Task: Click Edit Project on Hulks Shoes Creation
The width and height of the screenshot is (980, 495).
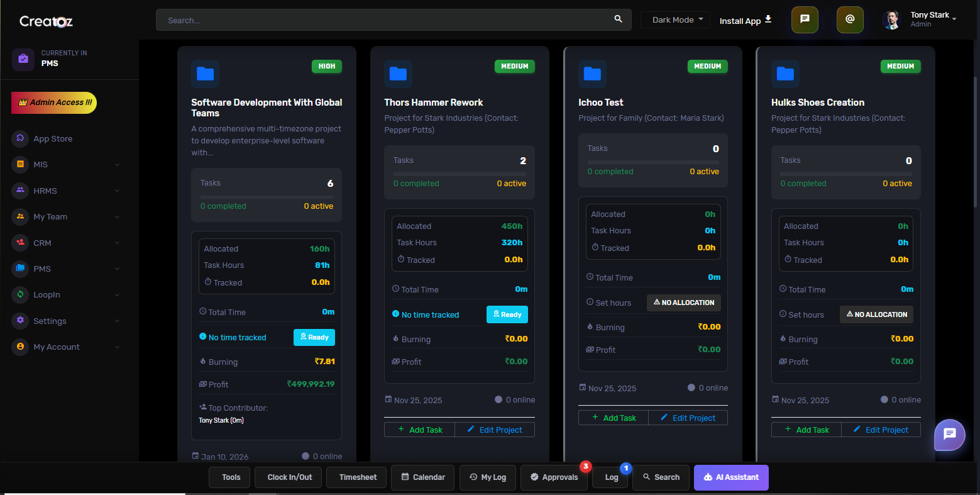Action: click(881, 430)
